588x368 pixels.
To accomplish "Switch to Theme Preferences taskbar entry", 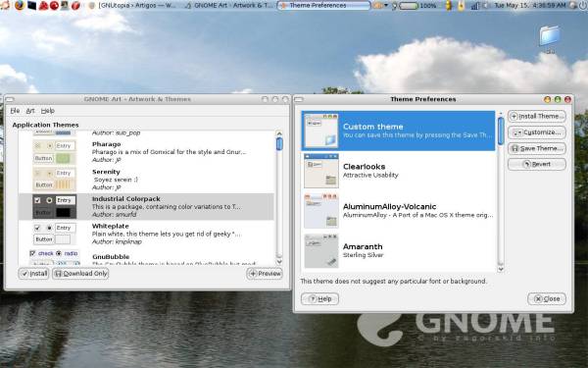I will coord(323,6).
